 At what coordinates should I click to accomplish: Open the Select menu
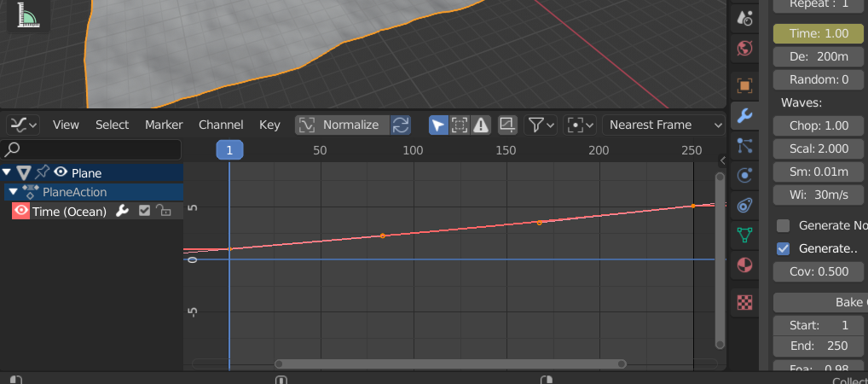(x=112, y=125)
